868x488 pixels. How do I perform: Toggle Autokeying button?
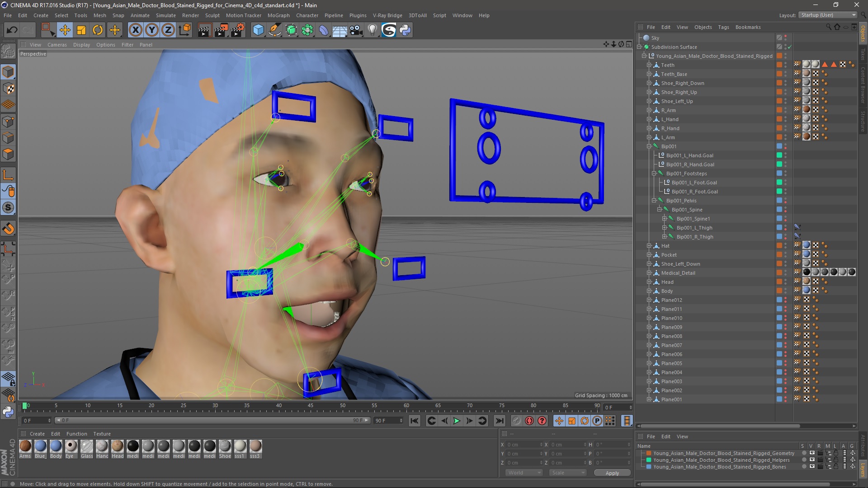click(x=529, y=421)
